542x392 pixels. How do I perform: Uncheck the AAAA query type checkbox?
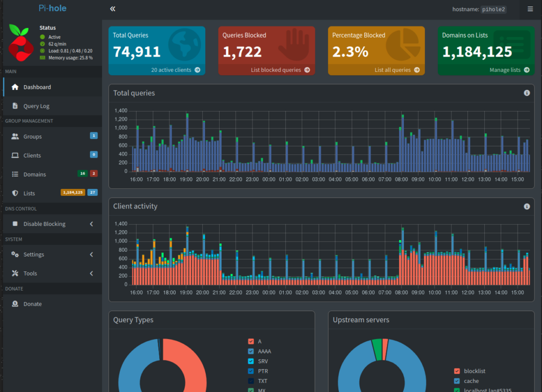[251, 351]
